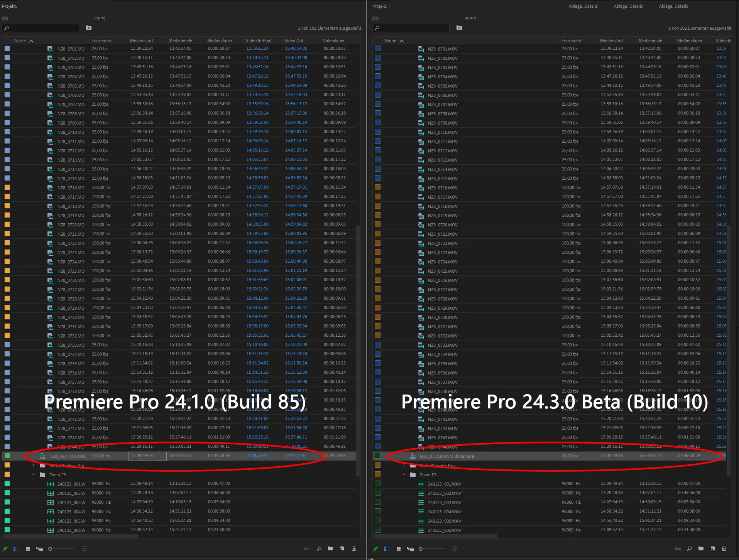Click the project bin icon atop right panel

375,18
